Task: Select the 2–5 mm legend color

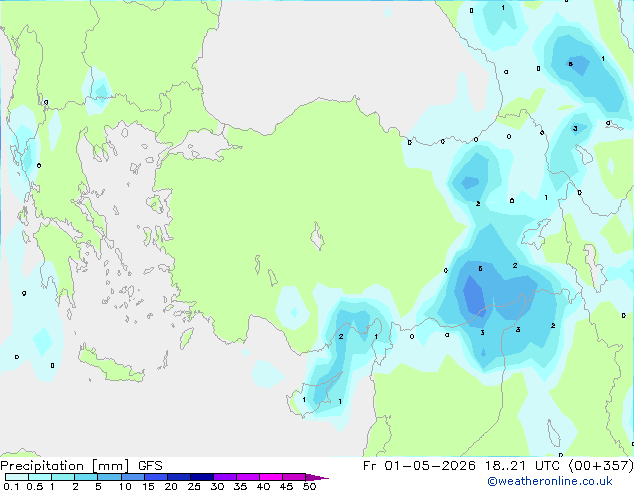Action: [x=86, y=477]
